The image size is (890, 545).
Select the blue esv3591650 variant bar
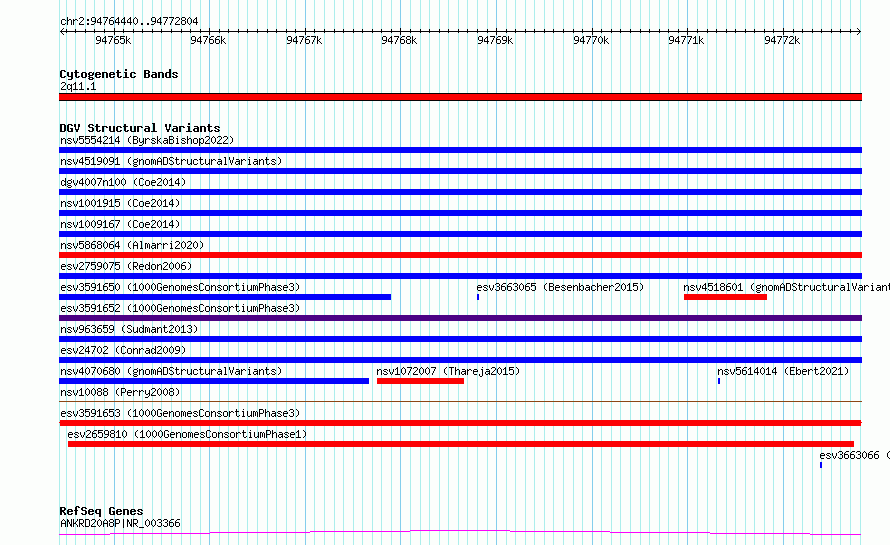coord(225,297)
